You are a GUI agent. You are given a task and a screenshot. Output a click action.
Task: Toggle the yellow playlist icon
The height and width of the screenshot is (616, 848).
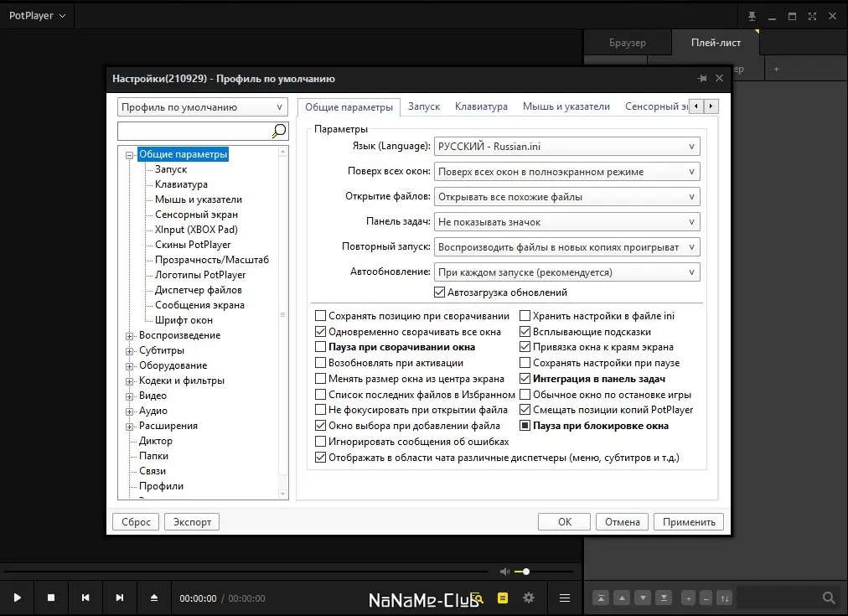click(x=503, y=598)
